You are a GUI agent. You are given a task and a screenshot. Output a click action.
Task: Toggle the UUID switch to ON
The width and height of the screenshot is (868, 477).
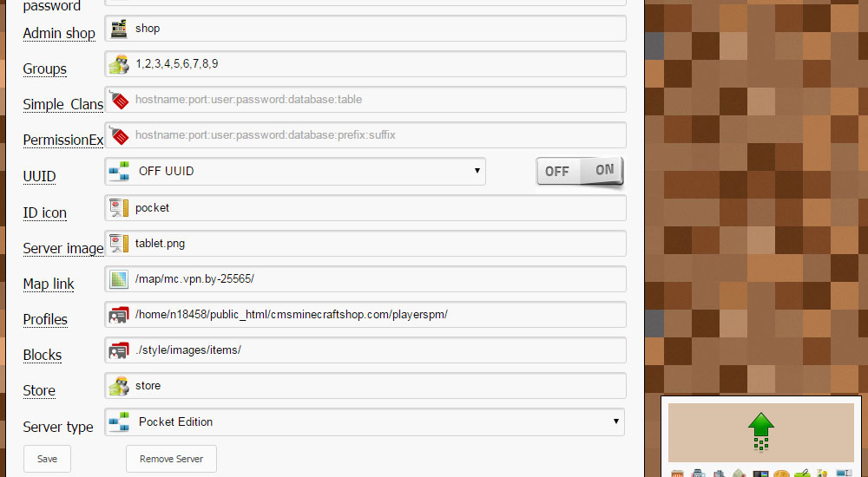pos(603,171)
